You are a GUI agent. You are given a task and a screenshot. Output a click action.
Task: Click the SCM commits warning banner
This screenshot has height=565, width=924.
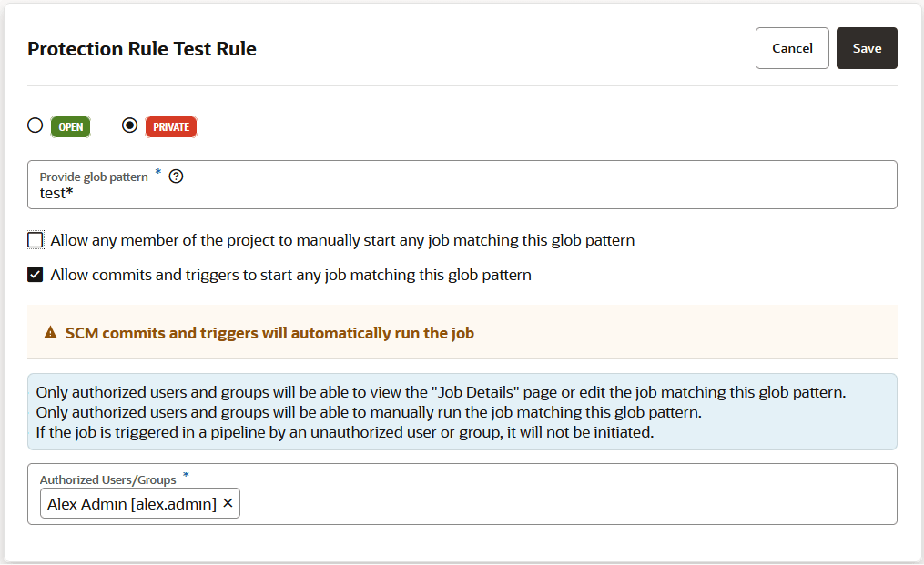[462, 333]
